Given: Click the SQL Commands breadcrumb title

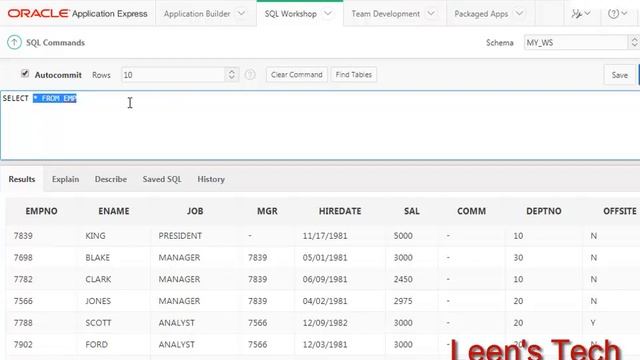Looking at the screenshot, I should [x=56, y=42].
